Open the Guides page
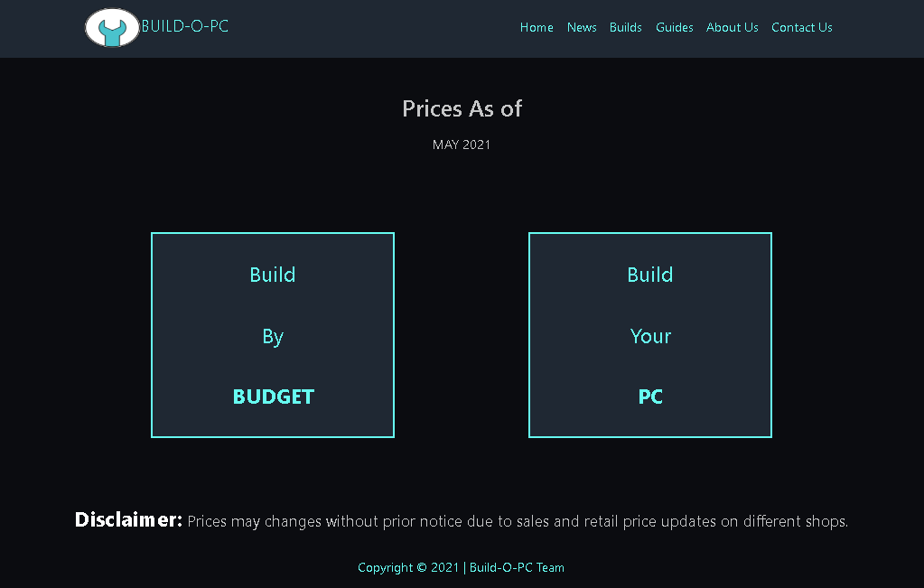The height and width of the screenshot is (588, 924). (x=675, y=27)
